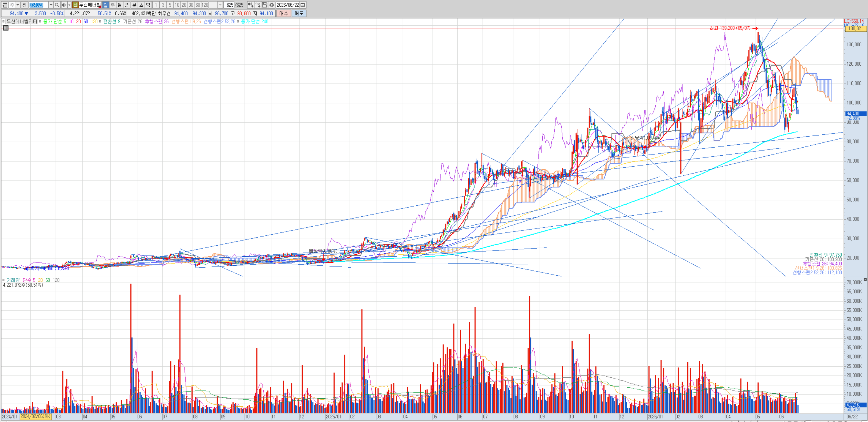Click the 2024/02/06(화) date marker
Screen dimensions: 868x422
pos(36,417)
